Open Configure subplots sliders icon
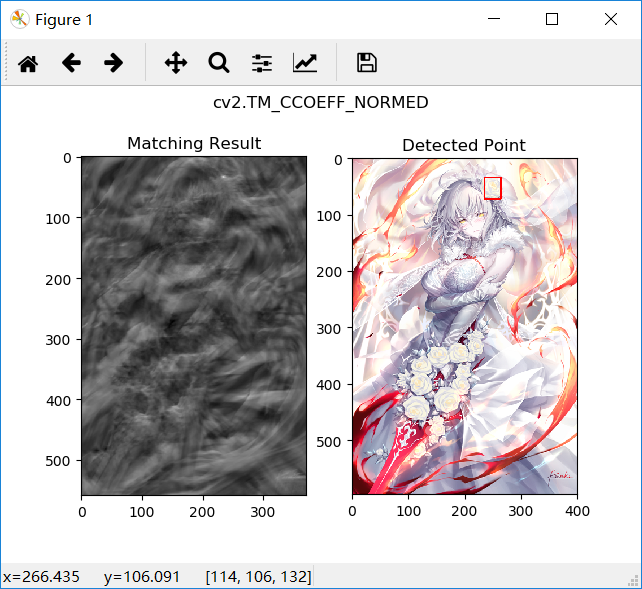The image size is (642, 589). click(262, 63)
